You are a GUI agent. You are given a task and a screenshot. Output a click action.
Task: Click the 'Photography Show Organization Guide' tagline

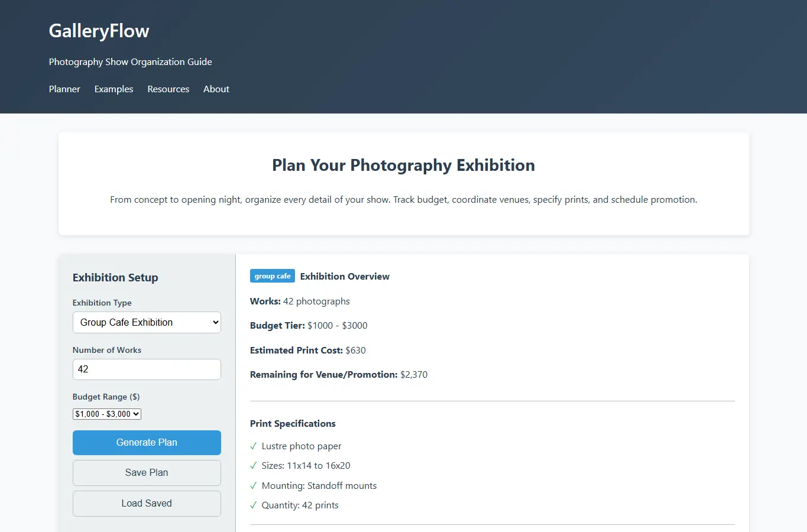(131, 62)
